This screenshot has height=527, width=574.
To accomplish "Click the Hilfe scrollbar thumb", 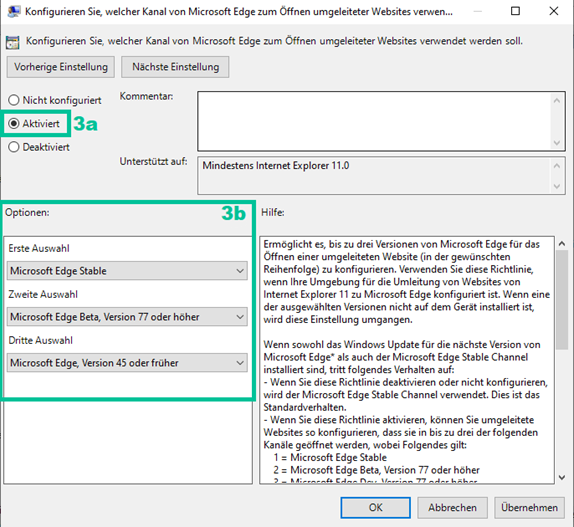I will (x=562, y=300).
